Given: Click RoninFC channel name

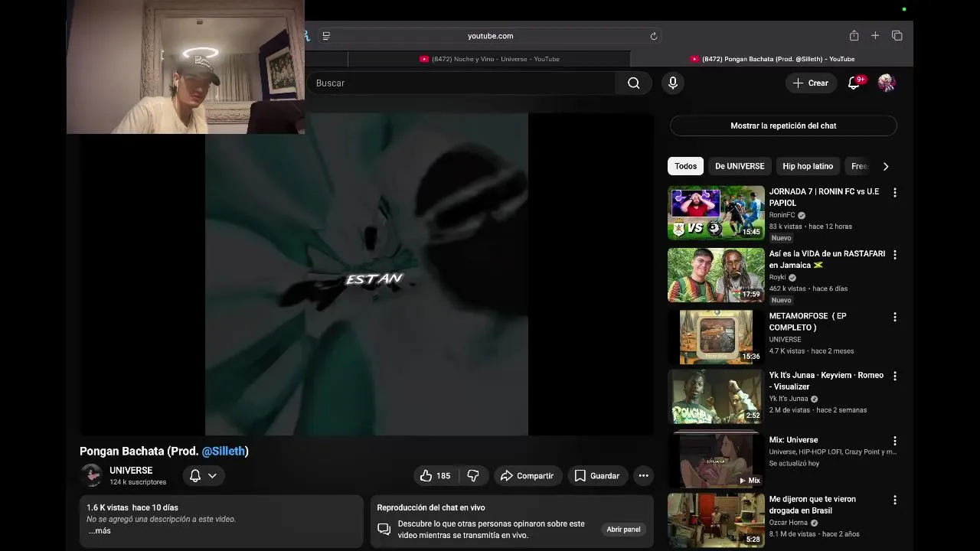Looking at the screenshot, I should [782, 215].
